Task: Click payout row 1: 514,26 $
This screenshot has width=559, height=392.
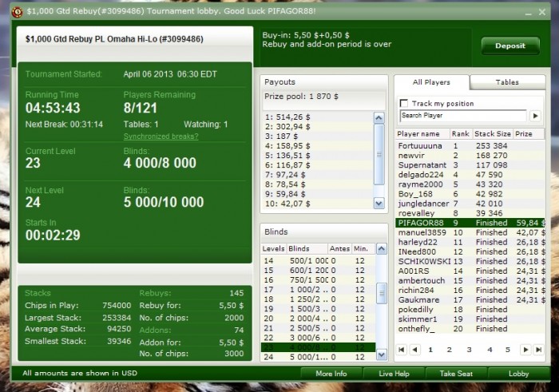Action: (x=318, y=117)
